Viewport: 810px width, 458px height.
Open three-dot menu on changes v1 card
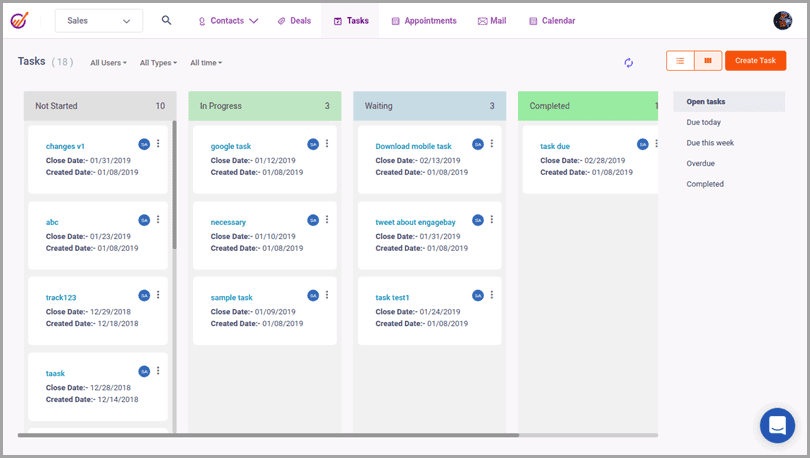(x=158, y=144)
